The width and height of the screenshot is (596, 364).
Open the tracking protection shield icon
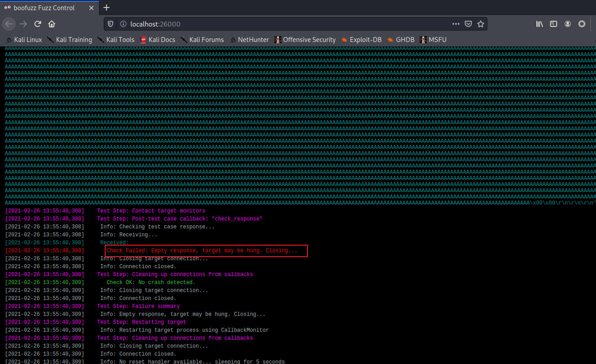coord(110,24)
